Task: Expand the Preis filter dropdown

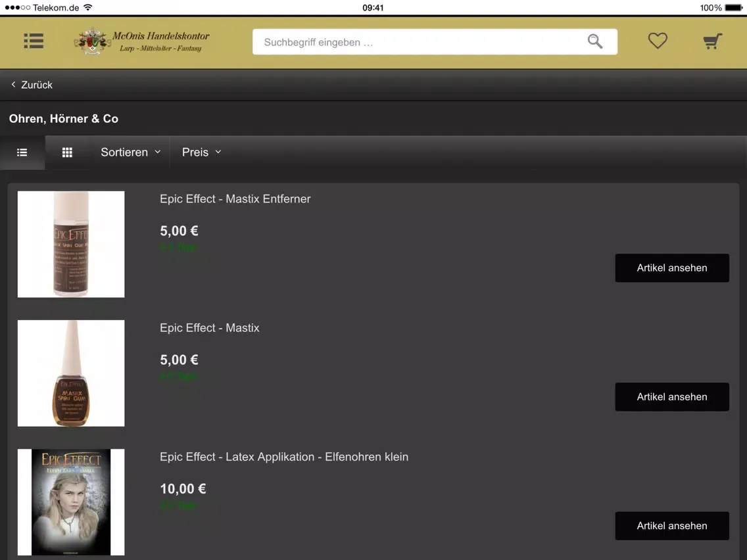Action: point(201,152)
